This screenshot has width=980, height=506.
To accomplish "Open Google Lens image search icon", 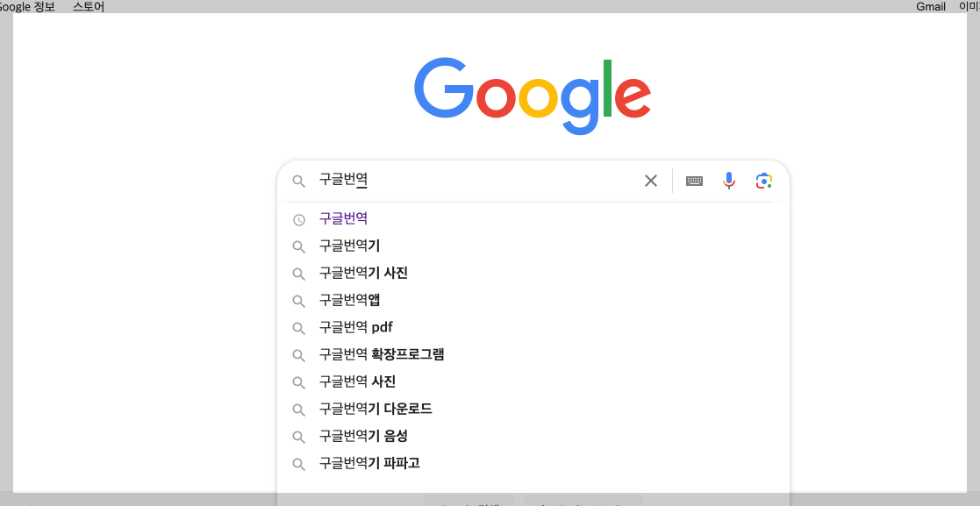I will 763,181.
